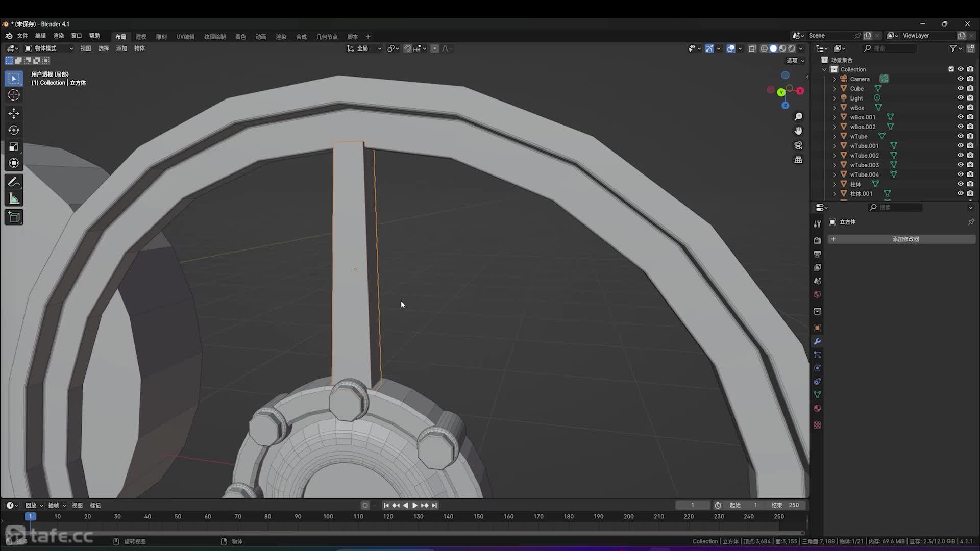This screenshot has width=980, height=551.
Task: Select wireframe viewport shading mode
Action: (x=764, y=48)
